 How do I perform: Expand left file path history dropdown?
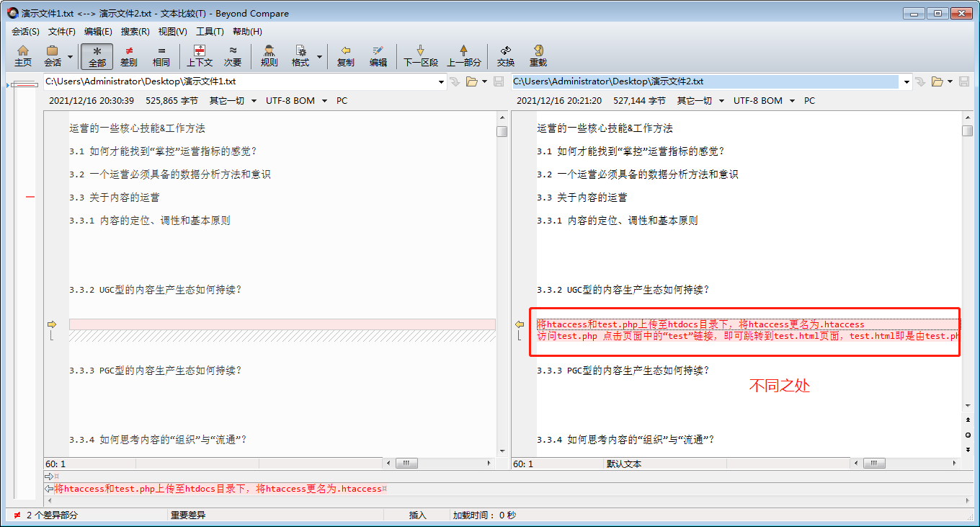pyautogui.click(x=442, y=81)
